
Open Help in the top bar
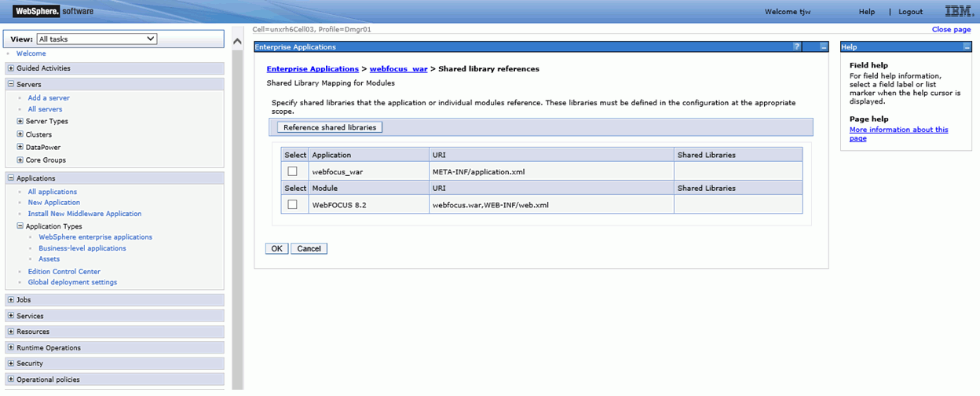866,12
